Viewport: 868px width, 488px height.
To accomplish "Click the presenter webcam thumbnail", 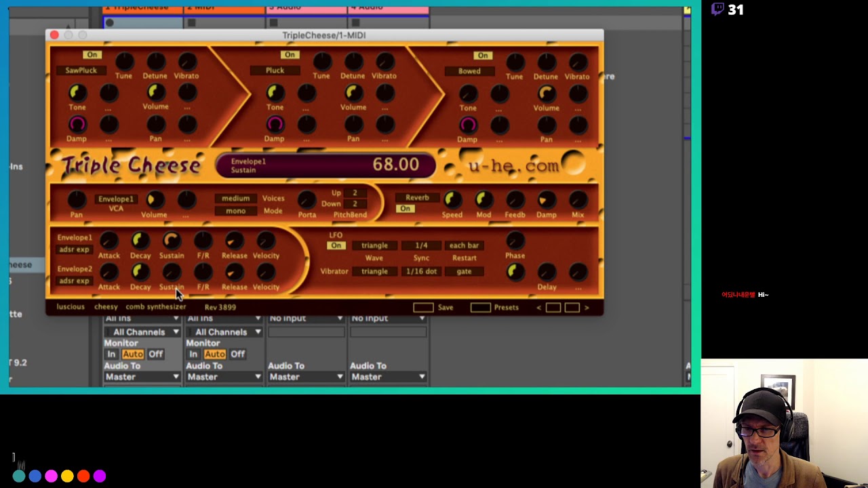I will (785, 424).
